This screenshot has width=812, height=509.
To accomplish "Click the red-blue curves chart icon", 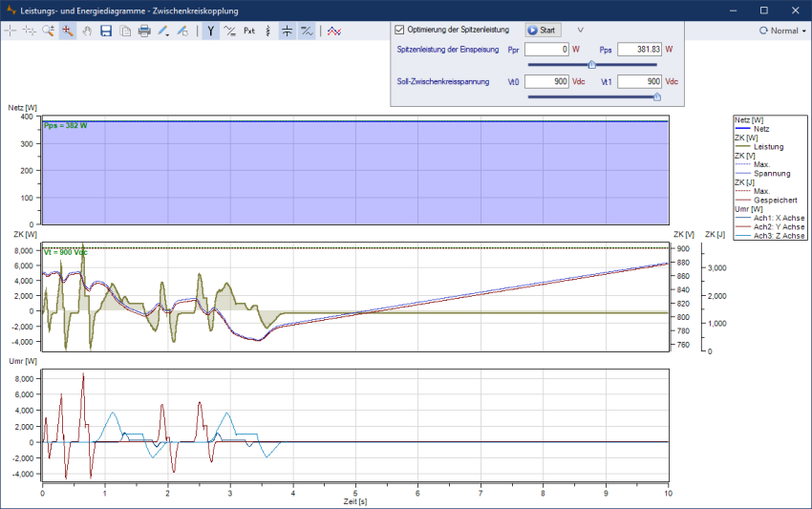I will 333,31.
